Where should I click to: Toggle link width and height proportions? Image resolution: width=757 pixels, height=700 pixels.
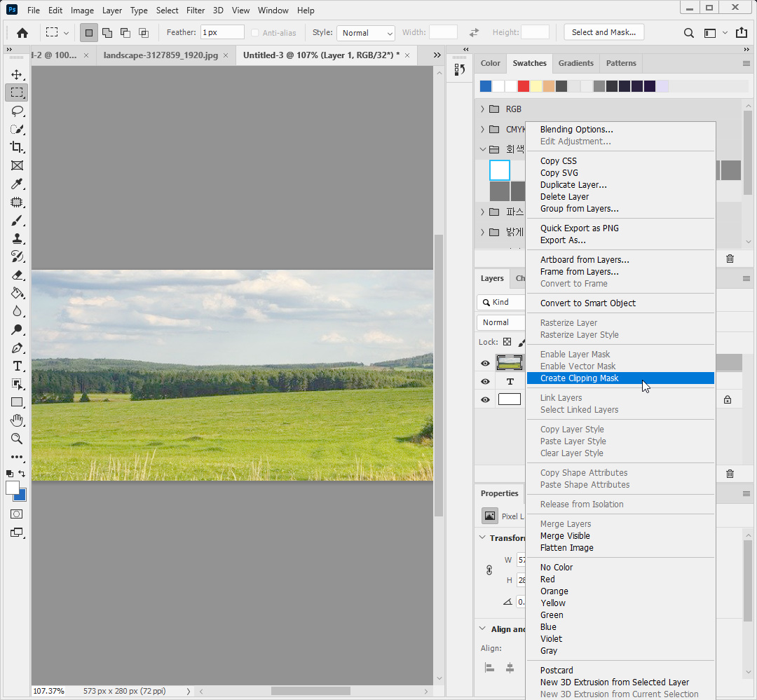point(489,570)
